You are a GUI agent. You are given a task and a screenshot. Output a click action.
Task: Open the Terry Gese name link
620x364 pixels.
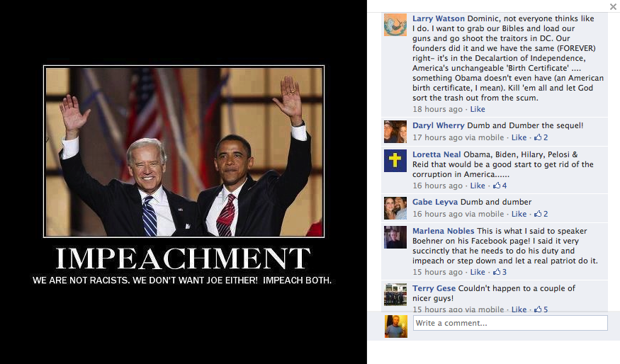pos(434,288)
